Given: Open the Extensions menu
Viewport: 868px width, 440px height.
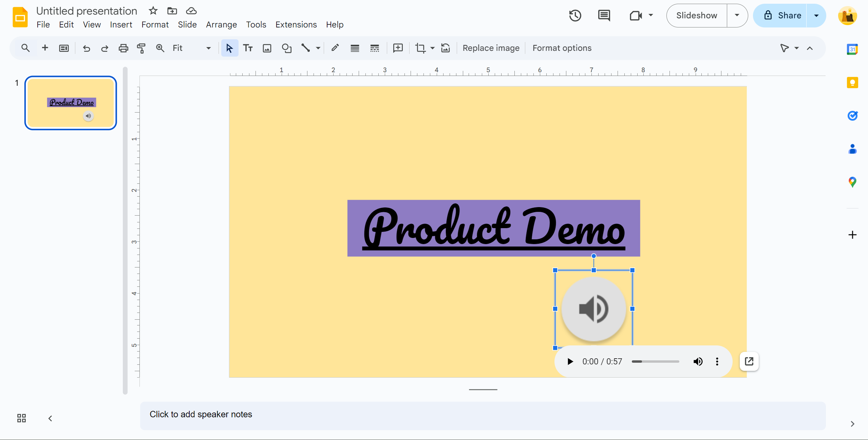Looking at the screenshot, I should click(296, 25).
